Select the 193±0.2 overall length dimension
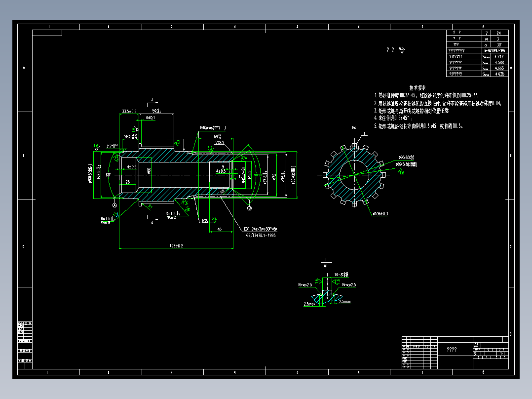Viewport: 532px width, 399px height. tap(176, 245)
